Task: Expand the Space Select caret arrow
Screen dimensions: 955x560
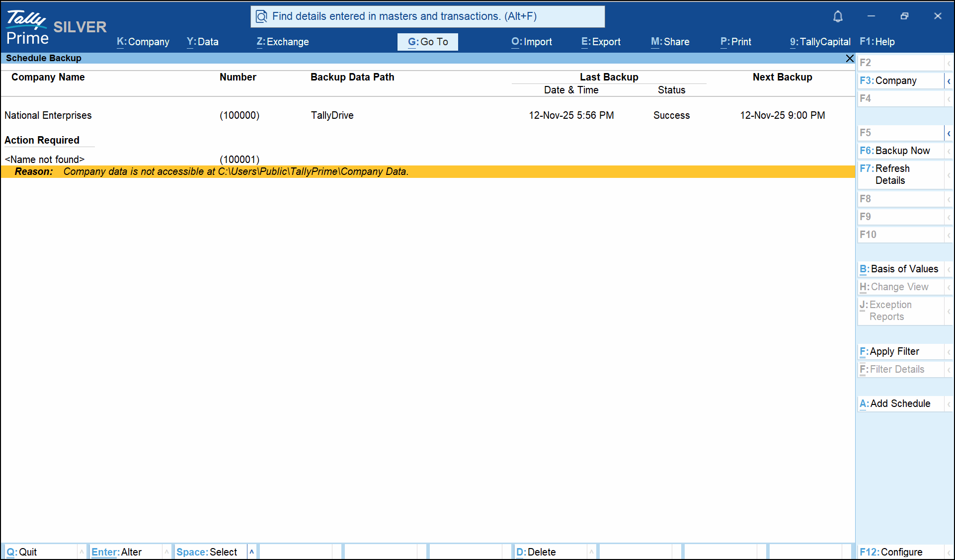Action: click(x=252, y=552)
